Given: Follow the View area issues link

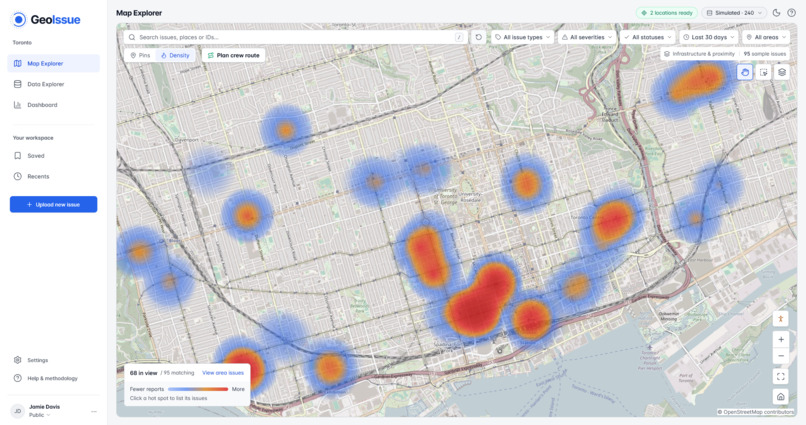Looking at the screenshot, I should click(223, 373).
